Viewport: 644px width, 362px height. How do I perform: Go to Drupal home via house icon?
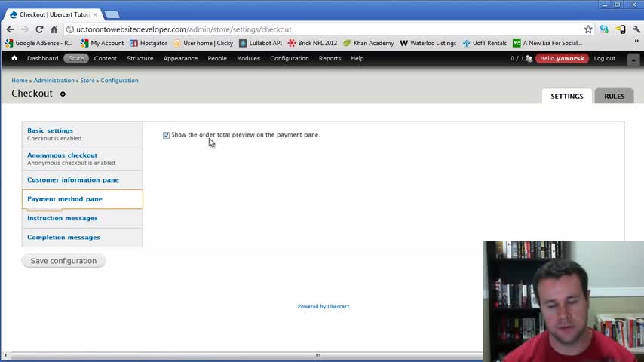(14, 58)
